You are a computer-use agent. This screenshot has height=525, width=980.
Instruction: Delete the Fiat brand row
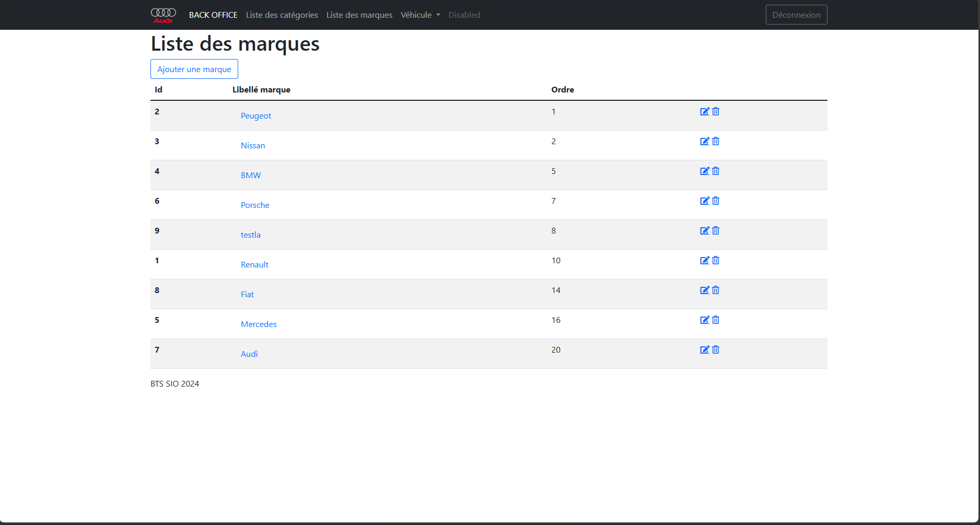(x=716, y=290)
